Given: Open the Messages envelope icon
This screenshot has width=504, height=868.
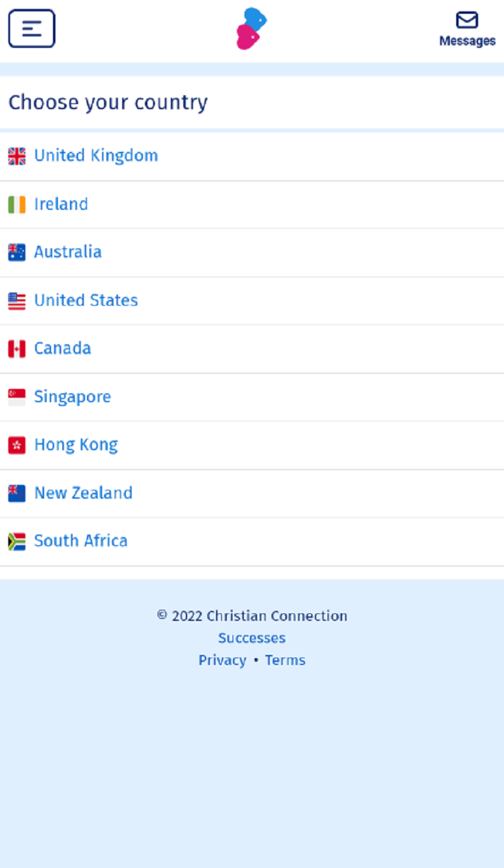Looking at the screenshot, I should coord(467,21).
